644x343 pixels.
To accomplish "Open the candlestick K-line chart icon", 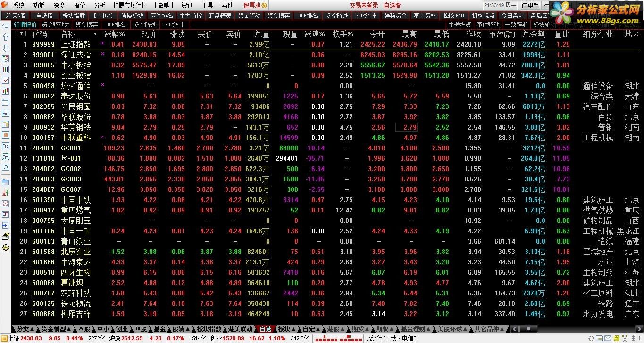I will click(x=5, y=91).
